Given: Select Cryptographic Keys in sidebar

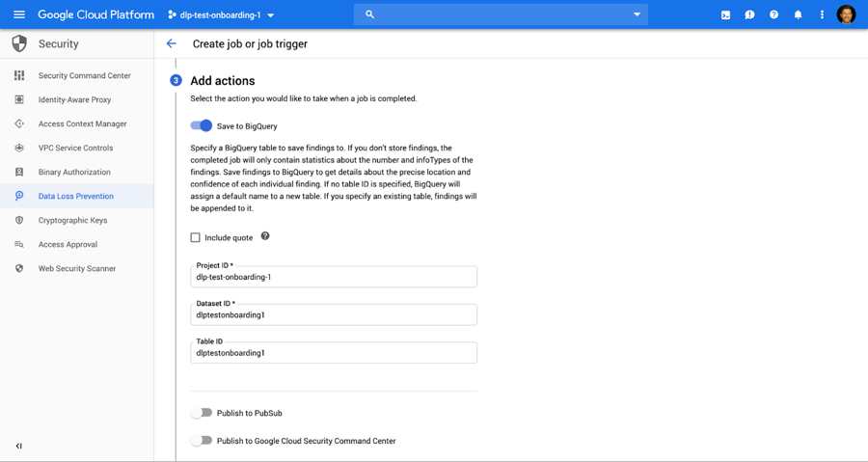Looking at the screenshot, I should click(72, 220).
